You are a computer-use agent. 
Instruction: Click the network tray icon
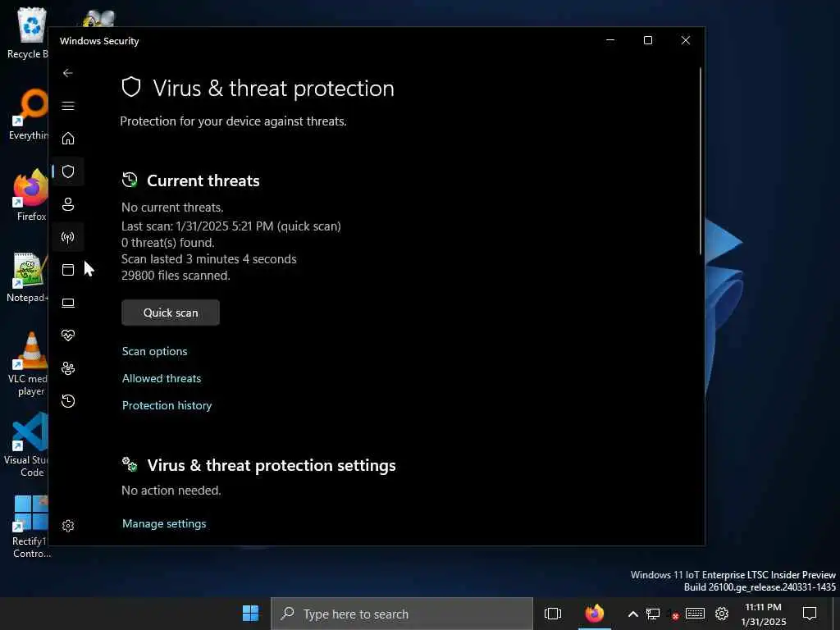coord(652,614)
